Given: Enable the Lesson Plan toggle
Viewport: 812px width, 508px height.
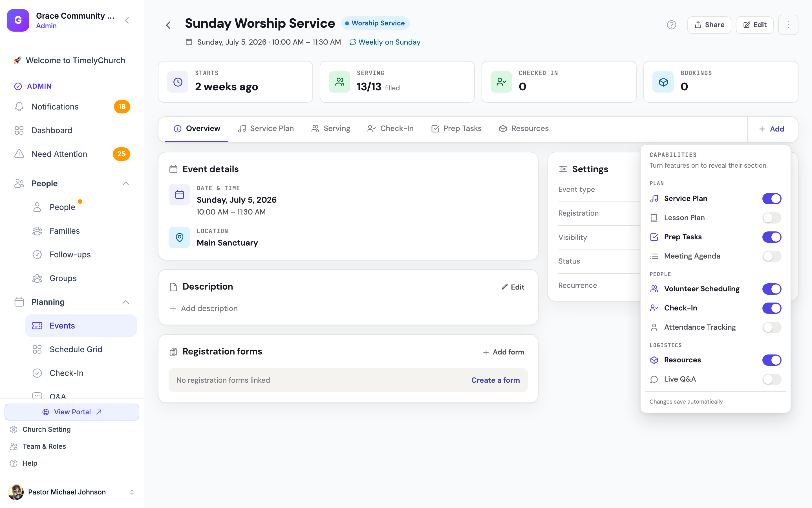Looking at the screenshot, I should tap(772, 218).
